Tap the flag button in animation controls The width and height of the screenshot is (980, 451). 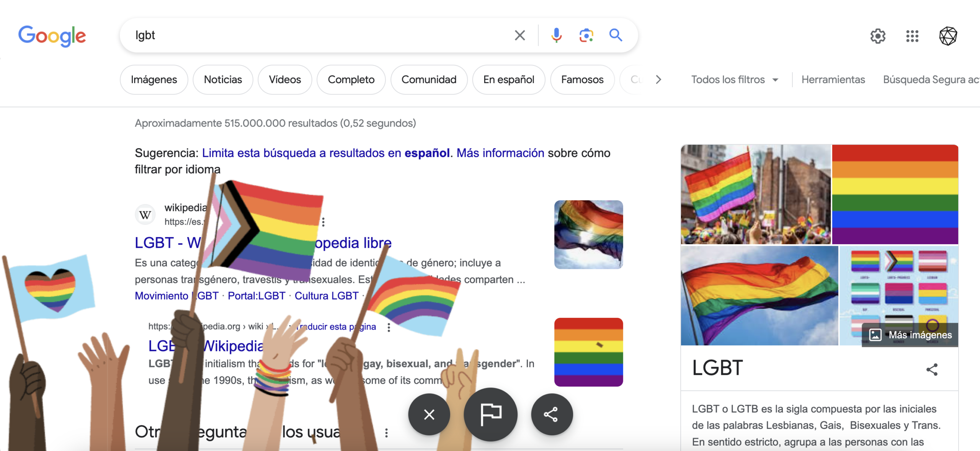(x=490, y=414)
